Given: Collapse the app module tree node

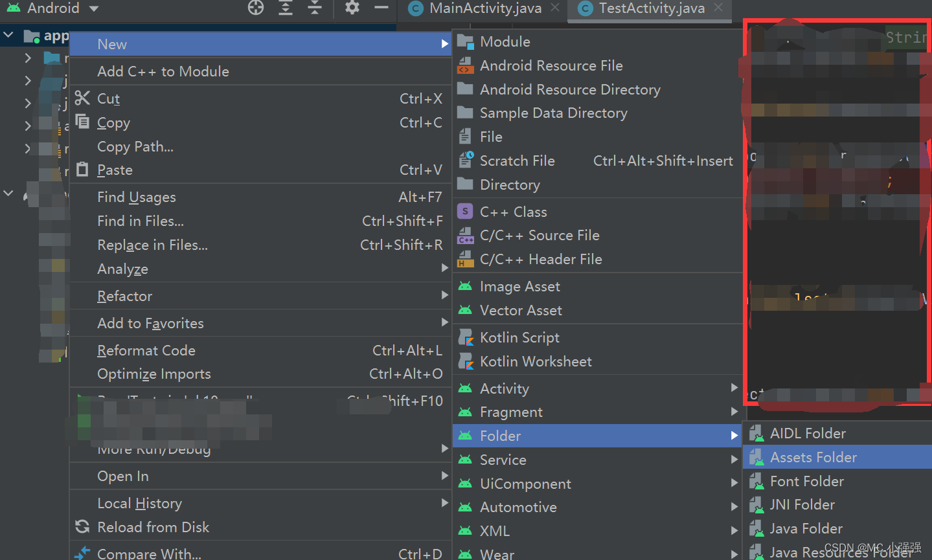Looking at the screenshot, I should [8, 36].
